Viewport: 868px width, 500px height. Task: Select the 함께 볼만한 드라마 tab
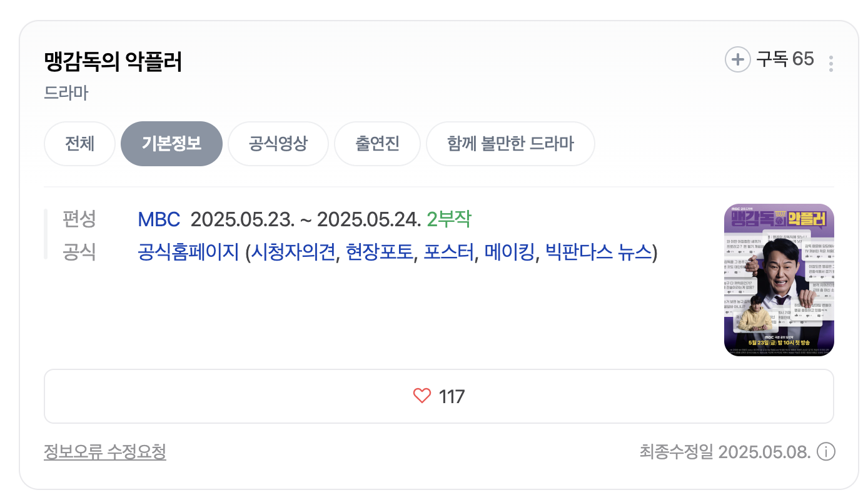coord(510,143)
